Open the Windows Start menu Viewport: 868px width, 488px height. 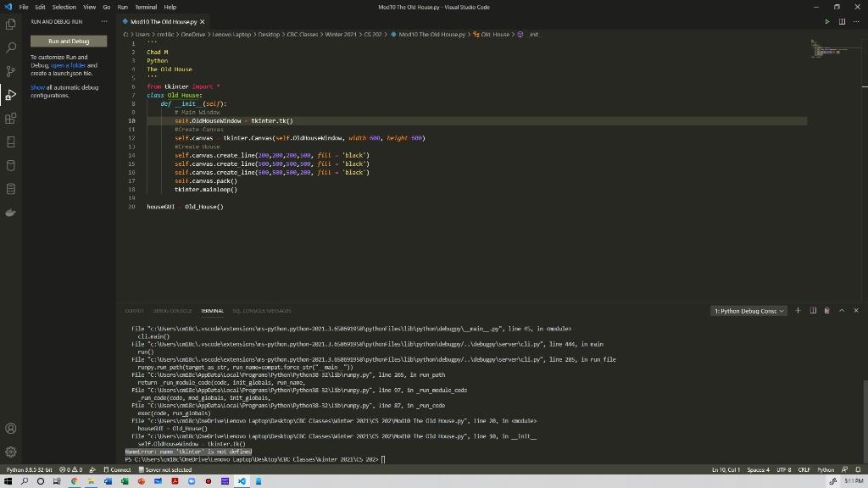(x=8, y=481)
